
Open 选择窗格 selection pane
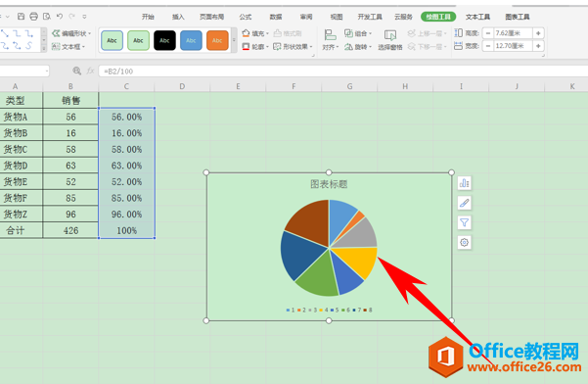[390, 40]
